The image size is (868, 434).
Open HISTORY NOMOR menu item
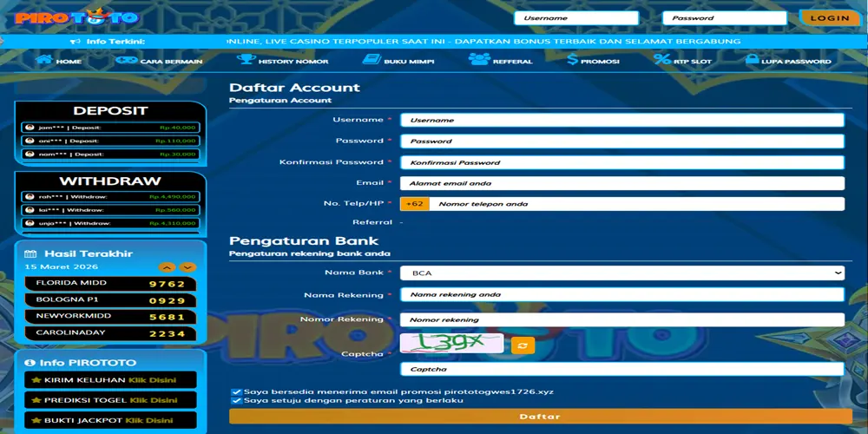point(282,60)
